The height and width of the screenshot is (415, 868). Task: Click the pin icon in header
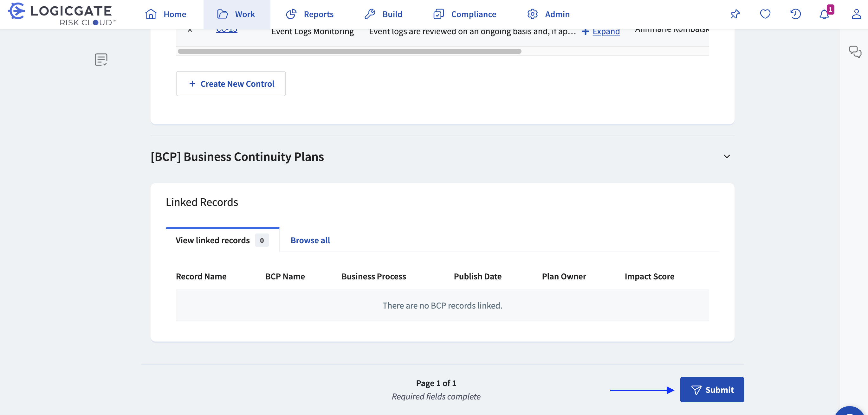click(735, 14)
